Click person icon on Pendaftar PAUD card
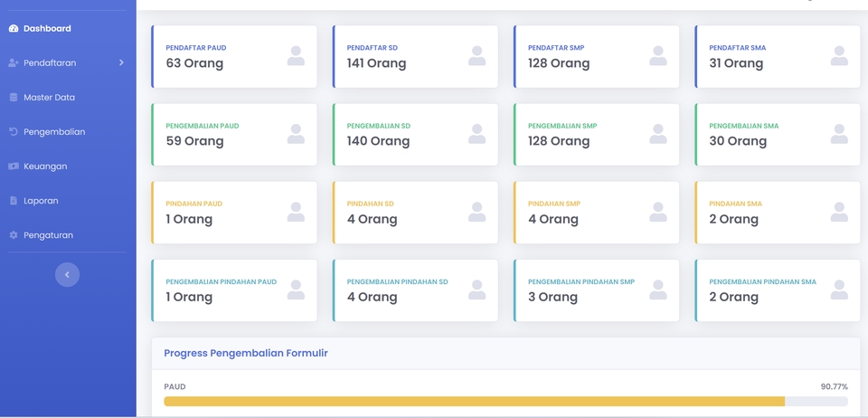The height and width of the screenshot is (418, 868). coord(296,56)
